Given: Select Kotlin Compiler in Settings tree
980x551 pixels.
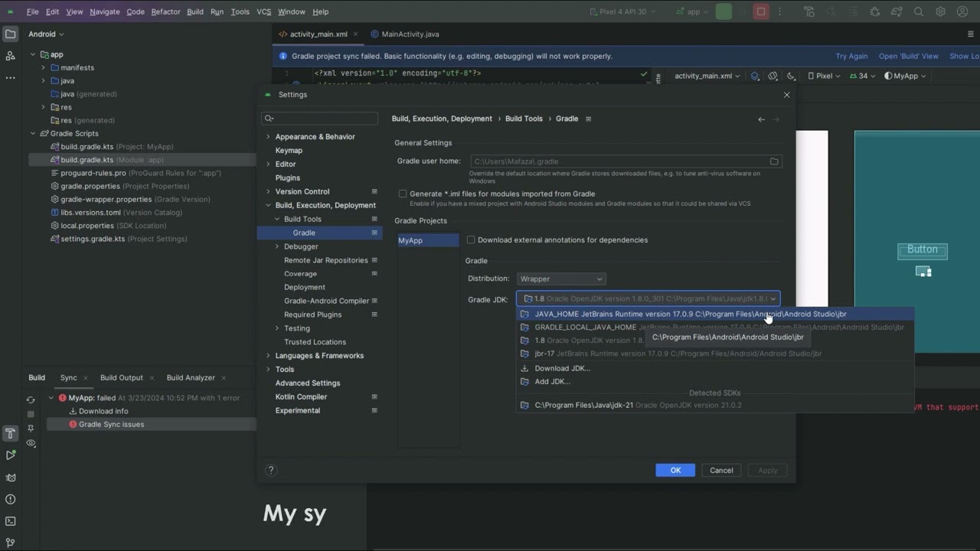Looking at the screenshot, I should point(301,396).
